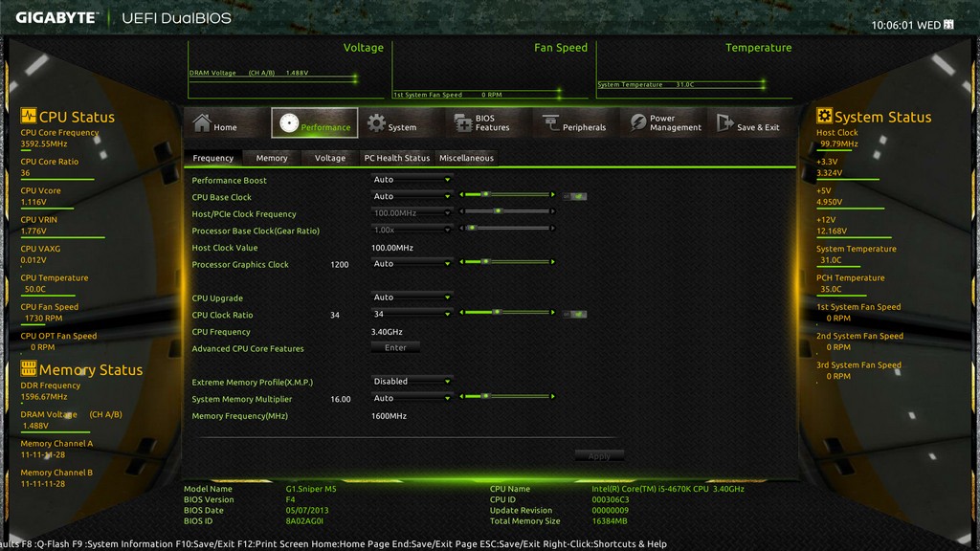Click Host/PCIe Clock slider right arrow
The height and width of the screenshot is (551, 980).
[552, 211]
